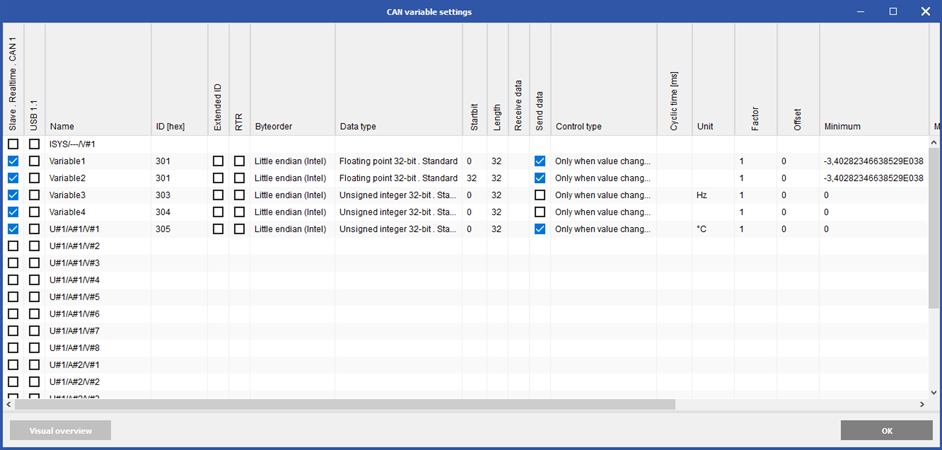Check Send data for Variable3
Viewport: 942px width, 450px height.
(x=540, y=195)
